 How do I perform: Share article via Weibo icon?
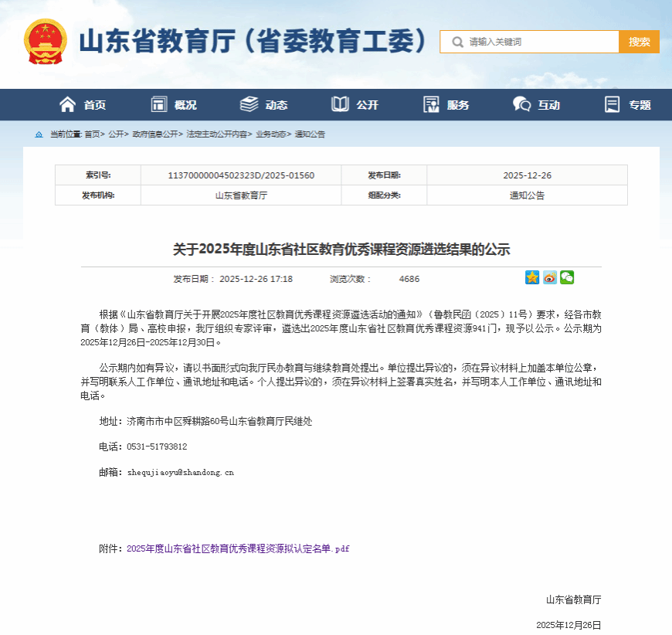[549, 277]
